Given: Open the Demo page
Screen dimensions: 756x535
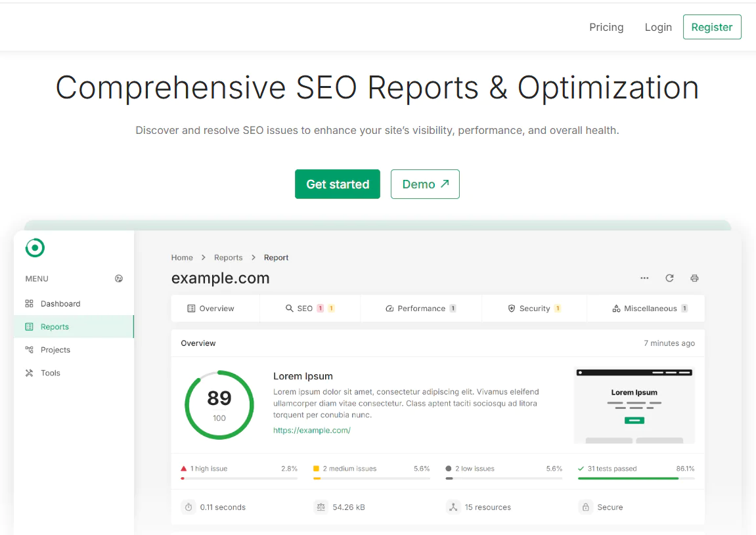Looking at the screenshot, I should tap(425, 184).
